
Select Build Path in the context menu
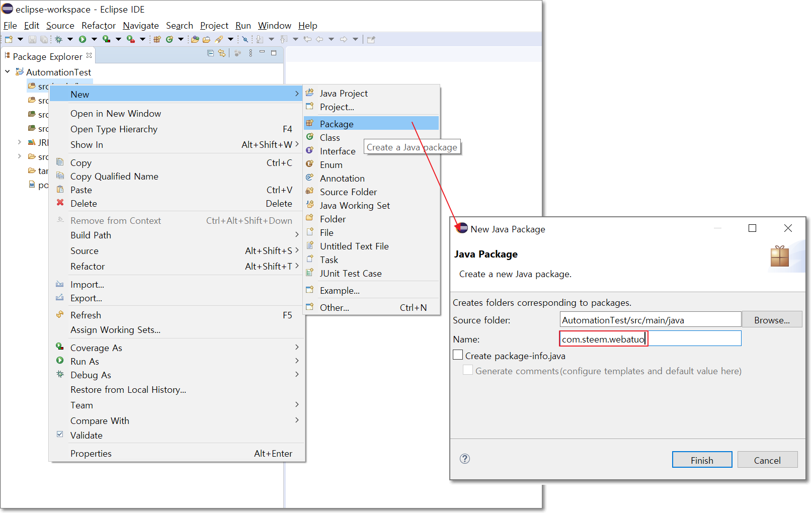[x=177, y=235]
